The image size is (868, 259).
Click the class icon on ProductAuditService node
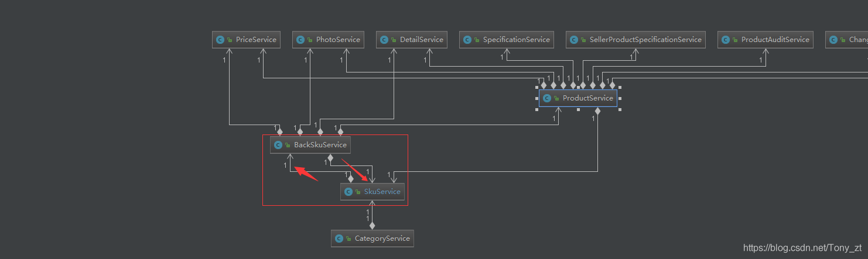coord(726,40)
